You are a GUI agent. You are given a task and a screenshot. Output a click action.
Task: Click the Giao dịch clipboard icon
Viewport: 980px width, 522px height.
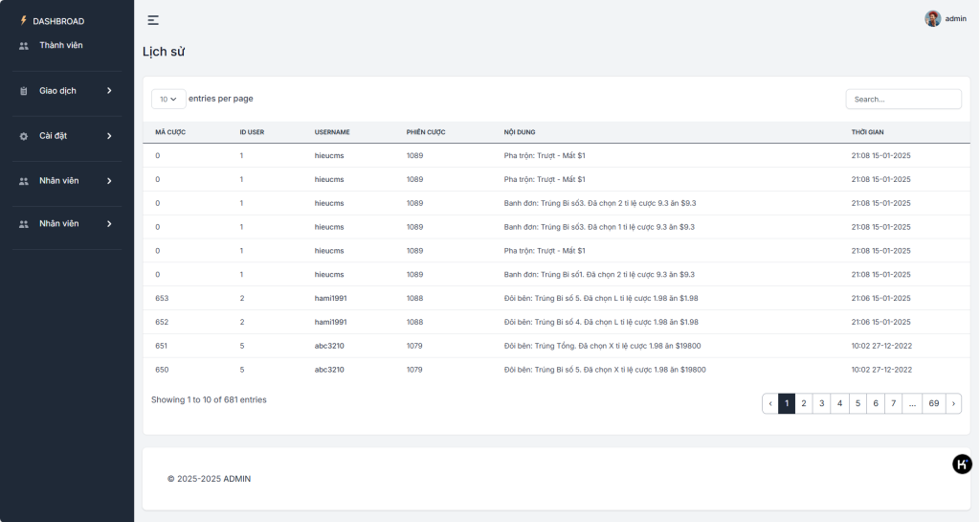pyautogui.click(x=24, y=91)
